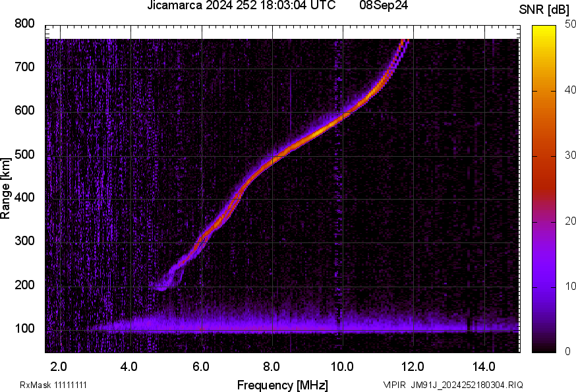Click the RxMask 11111111 text

click(54, 385)
